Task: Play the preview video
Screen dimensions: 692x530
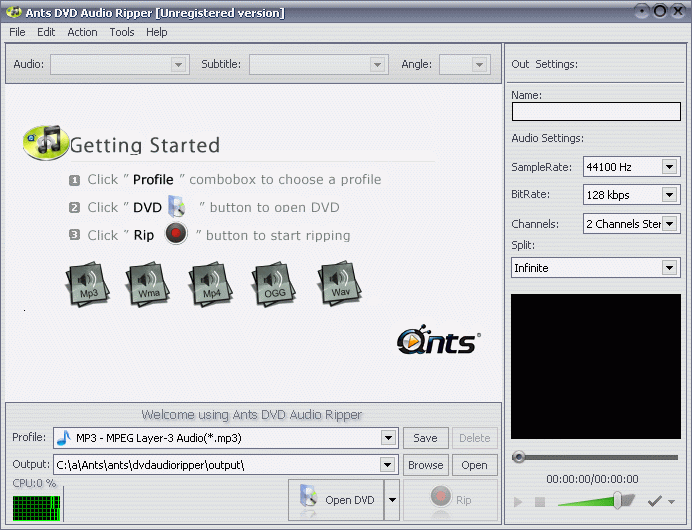Action: point(518,502)
